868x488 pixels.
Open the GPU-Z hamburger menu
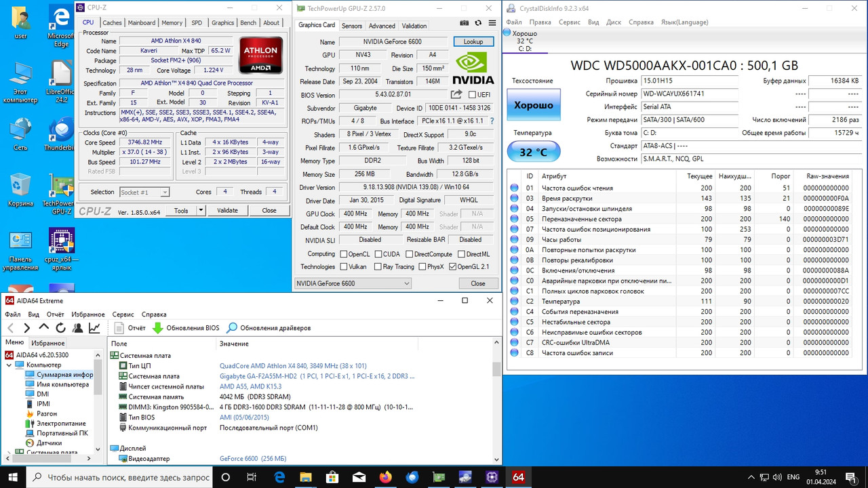tap(492, 23)
